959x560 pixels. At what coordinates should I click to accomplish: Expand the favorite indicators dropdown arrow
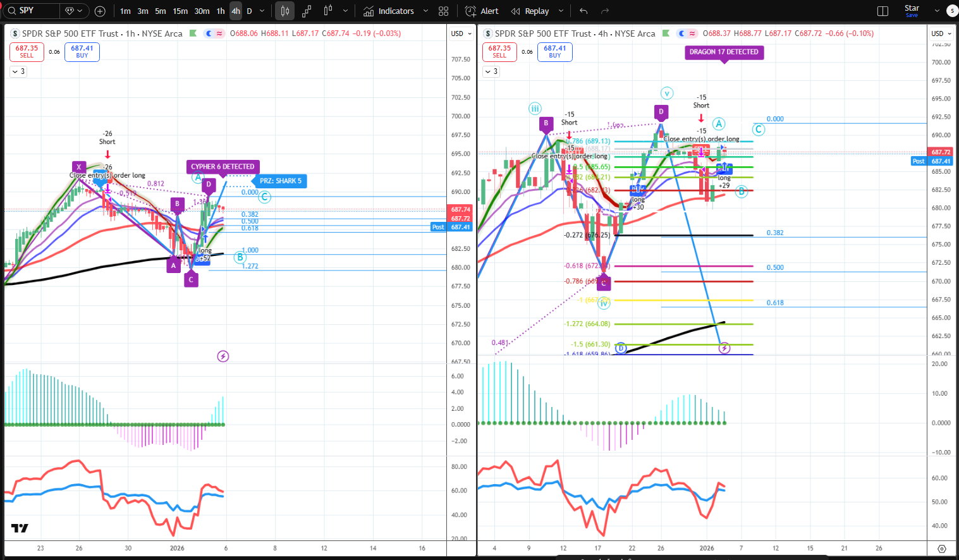click(x=425, y=11)
